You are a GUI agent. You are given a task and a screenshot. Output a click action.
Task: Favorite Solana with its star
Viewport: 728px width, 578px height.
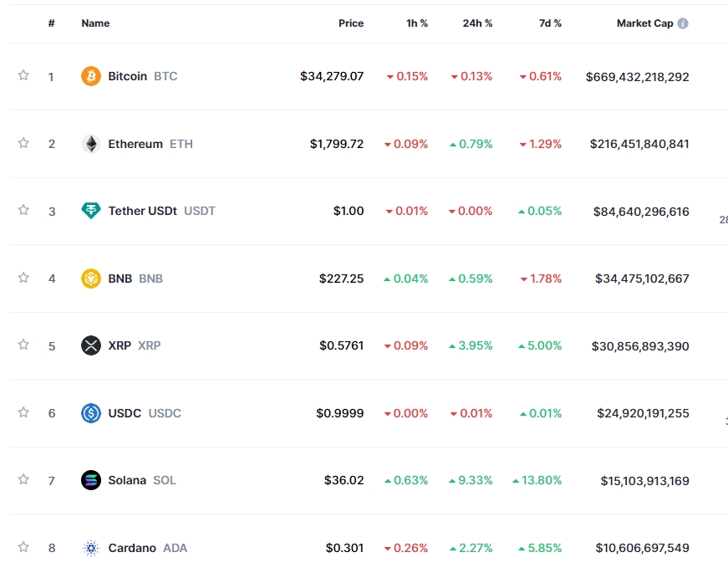(23, 479)
